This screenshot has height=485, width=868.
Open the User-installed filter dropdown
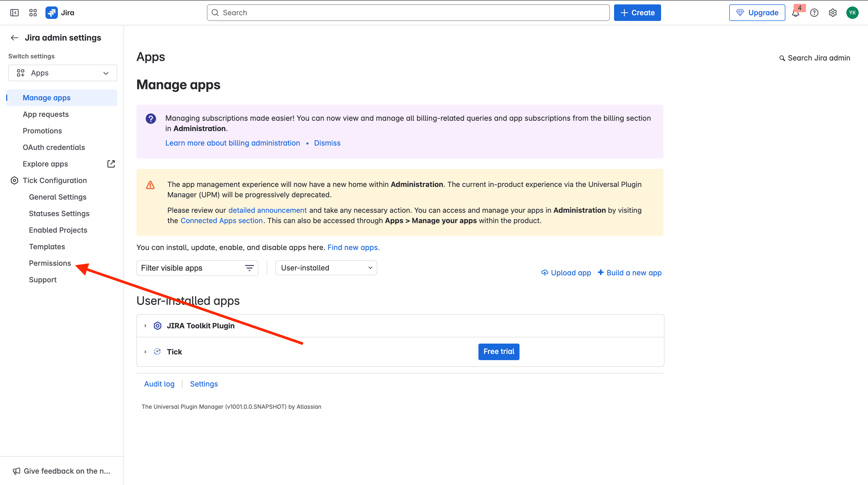tap(326, 268)
